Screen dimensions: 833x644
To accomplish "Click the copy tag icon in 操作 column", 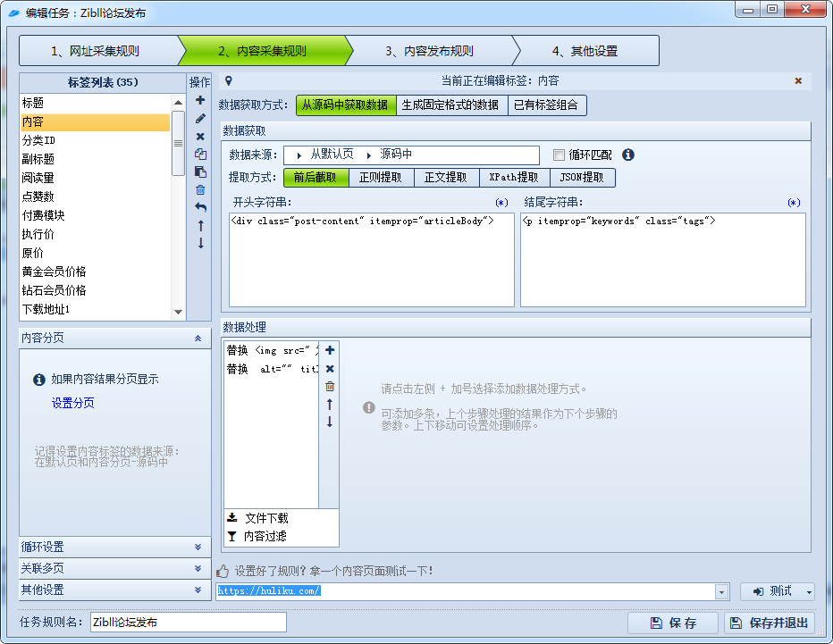I will point(200,154).
